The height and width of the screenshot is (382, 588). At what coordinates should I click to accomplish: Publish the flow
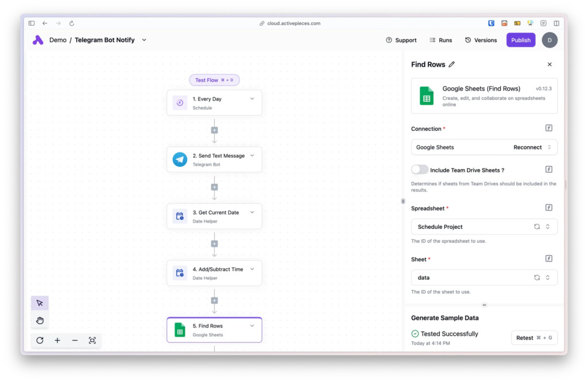click(521, 40)
